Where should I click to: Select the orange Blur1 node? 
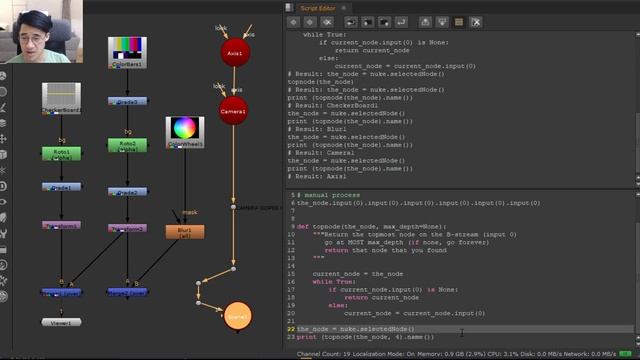pyautogui.click(x=185, y=232)
